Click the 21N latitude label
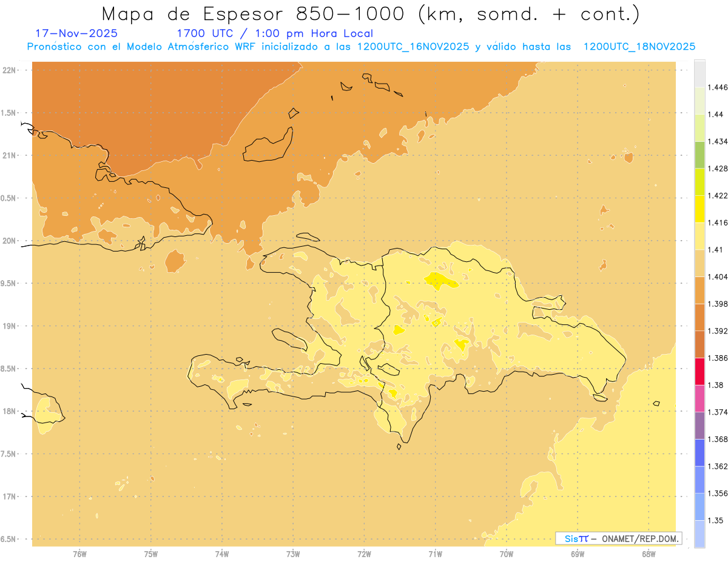This screenshot has width=728, height=562. tap(10, 155)
